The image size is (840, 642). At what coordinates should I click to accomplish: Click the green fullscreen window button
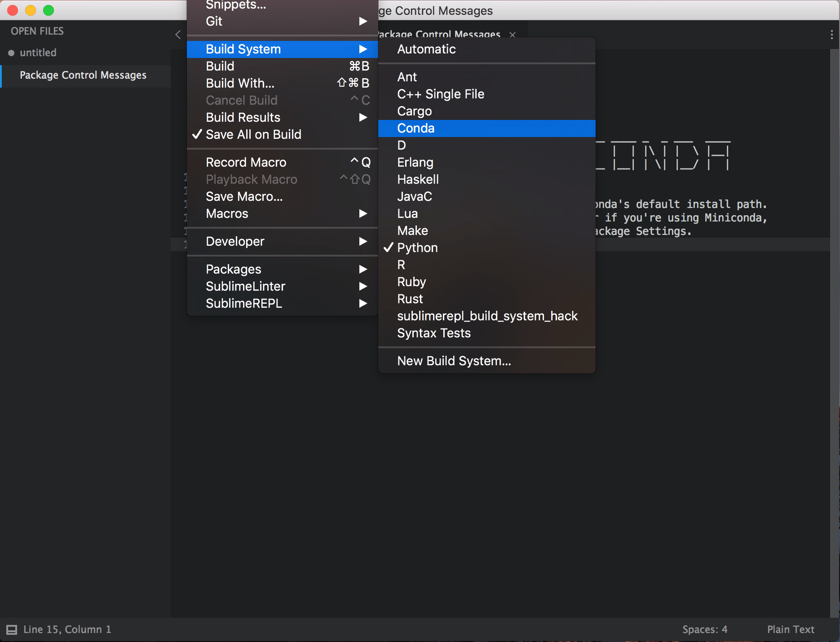(x=49, y=10)
